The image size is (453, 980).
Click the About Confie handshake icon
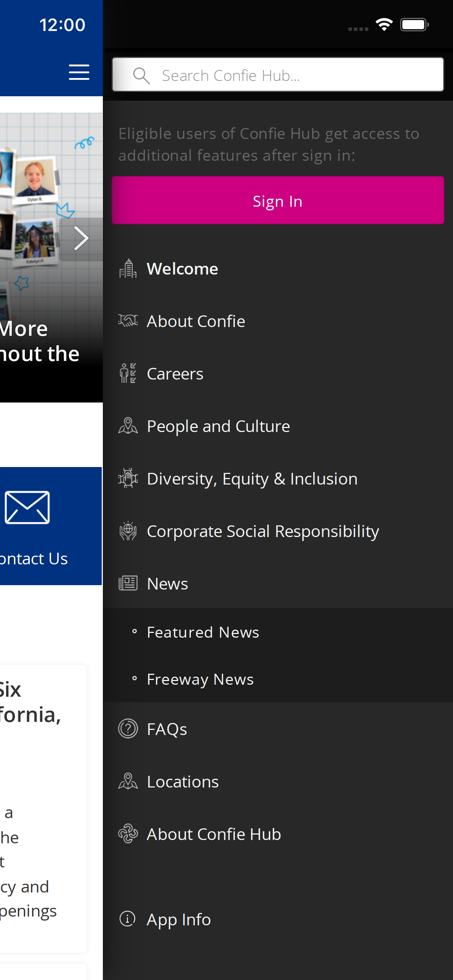(128, 321)
